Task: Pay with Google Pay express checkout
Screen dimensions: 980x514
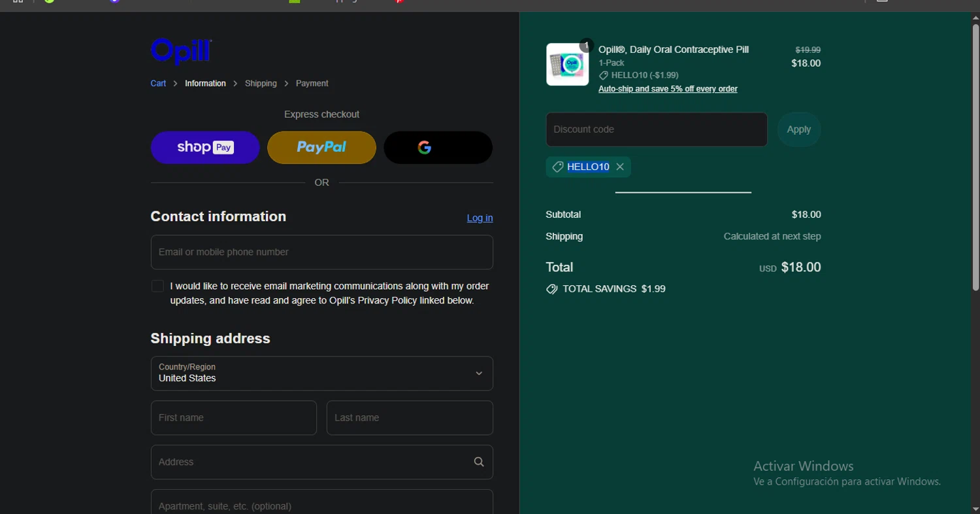Action: 438,147
